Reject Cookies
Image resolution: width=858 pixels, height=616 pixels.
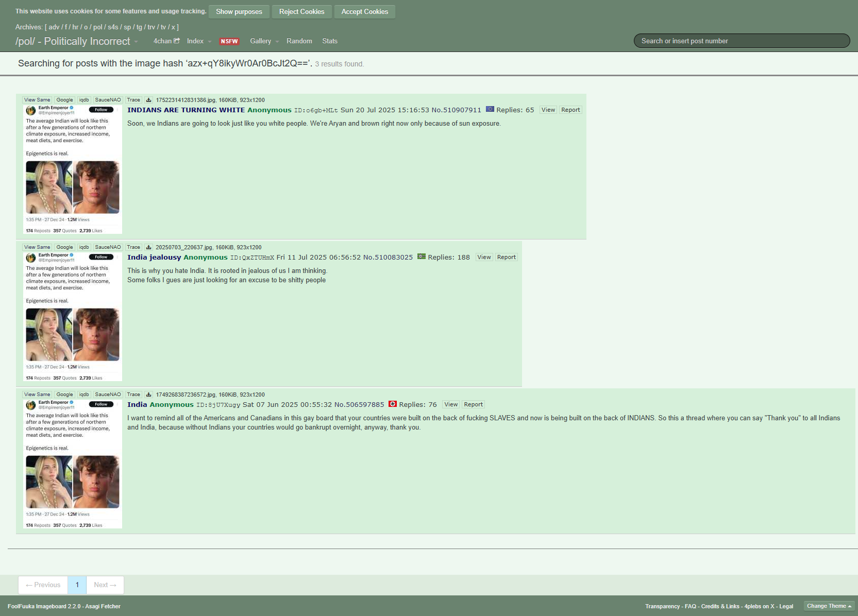click(301, 11)
